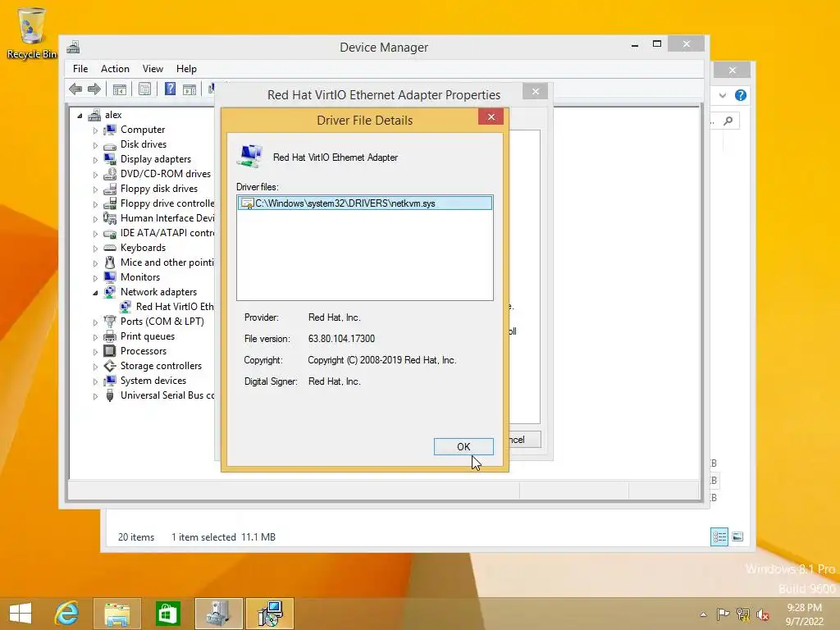Open the File menu in Device Manager

point(80,69)
